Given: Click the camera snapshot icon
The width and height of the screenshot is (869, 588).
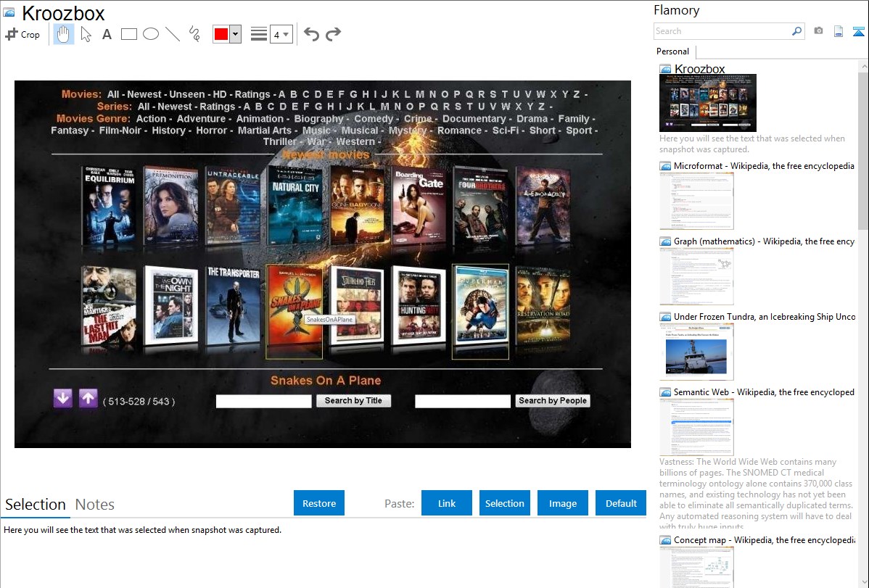Looking at the screenshot, I should pos(818,31).
